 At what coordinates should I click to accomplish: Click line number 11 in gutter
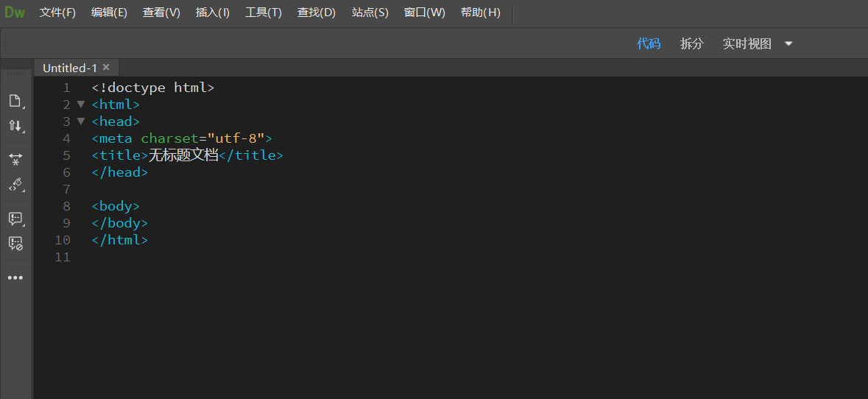63,257
